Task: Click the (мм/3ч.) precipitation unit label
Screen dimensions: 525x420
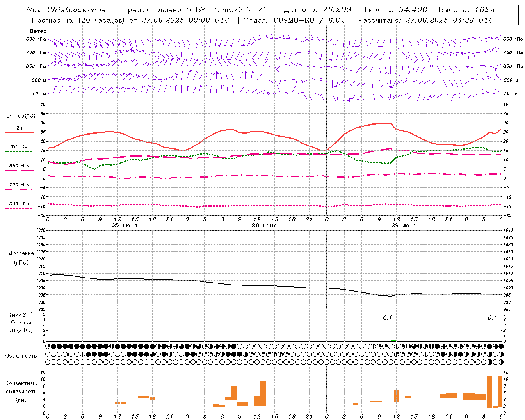Action: tap(21, 315)
